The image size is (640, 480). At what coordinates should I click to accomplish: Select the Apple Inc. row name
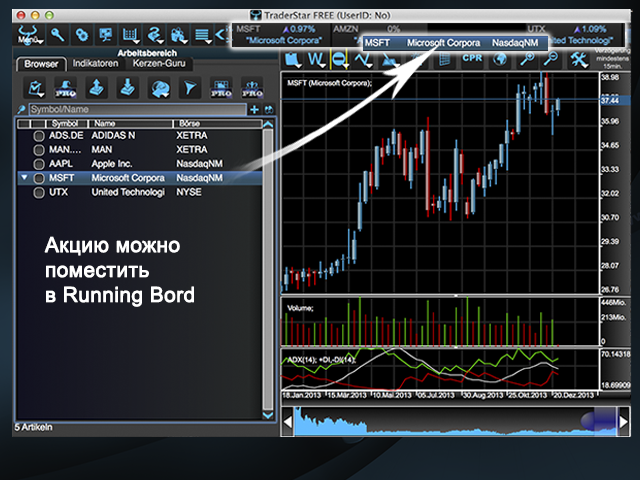tap(111, 164)
